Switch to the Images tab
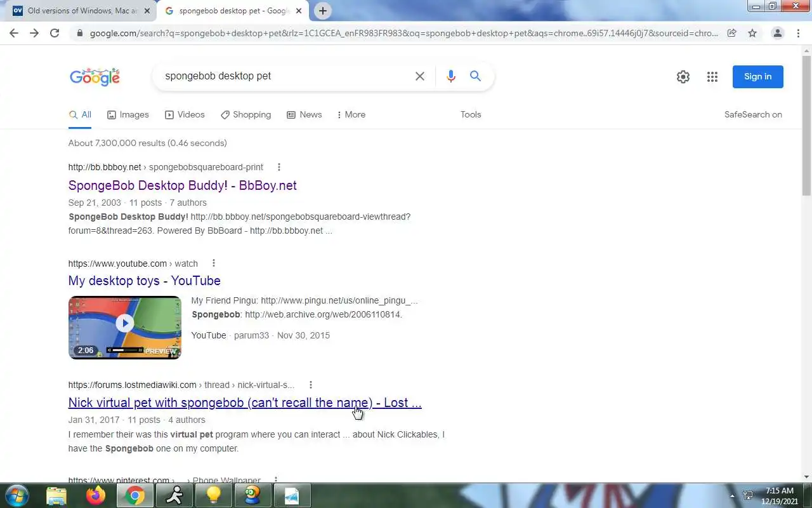Image resolution: width=812 pixels, height=508 pixels. [128, 115]
